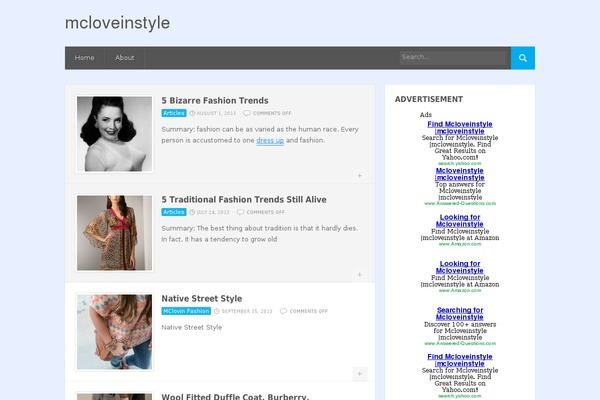Screen dimensions: 600x400
Task: Go to mcloveinstyle site title
Action: click(117, 23)
